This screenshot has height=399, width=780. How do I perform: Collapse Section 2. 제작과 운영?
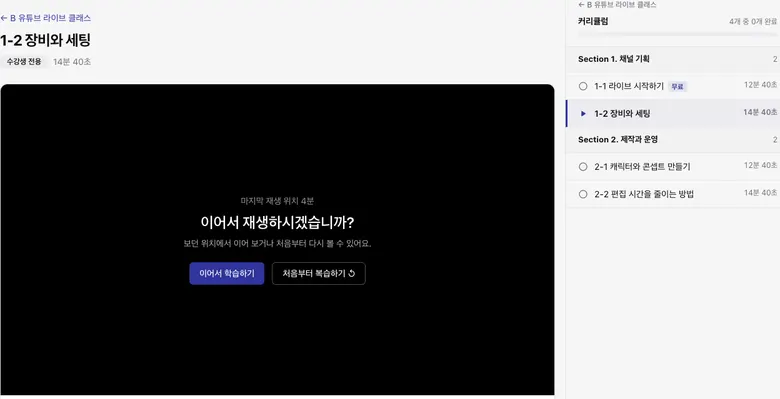coord(673,140)
